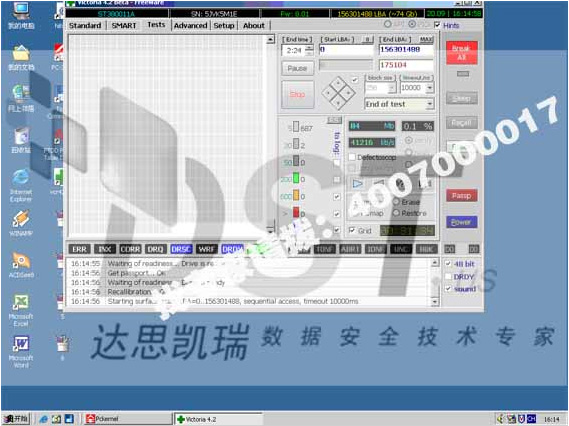The height and width of the screenshot is (426, 569).
Task: Launch the WINAMP desktop shortcut
Action: tap(21, 224)
